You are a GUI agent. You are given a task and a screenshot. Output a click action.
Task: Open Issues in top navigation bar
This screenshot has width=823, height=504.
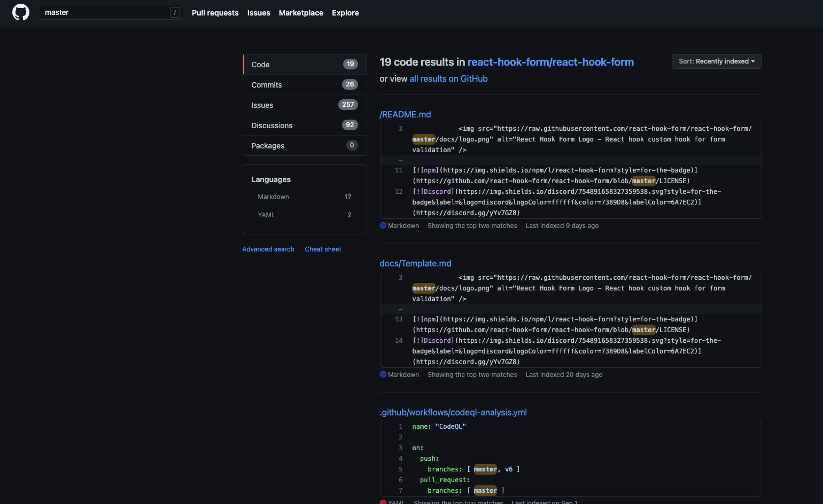coord(259,13)
